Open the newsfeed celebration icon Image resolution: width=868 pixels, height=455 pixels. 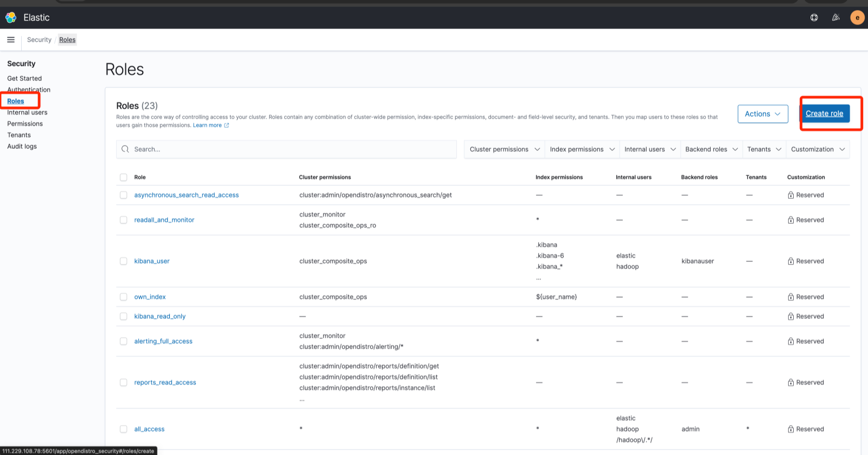pos(835,17)
